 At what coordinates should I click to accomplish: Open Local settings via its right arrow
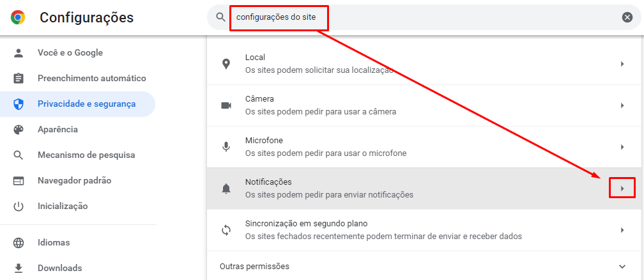coord(622,64)
